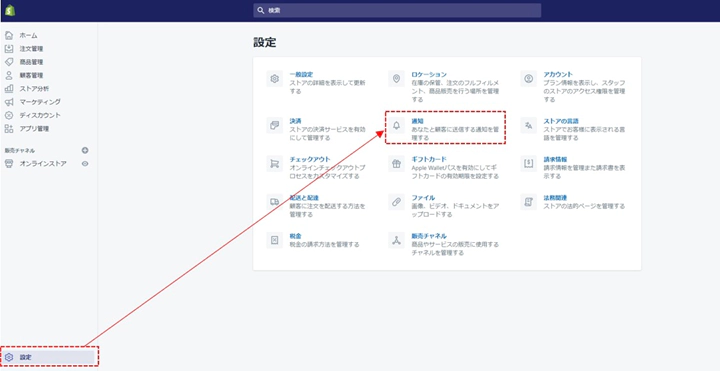This screenshot has height=371, width=720.
Task: Open オンラインストア in sidebar
Action: pos(43,163)
